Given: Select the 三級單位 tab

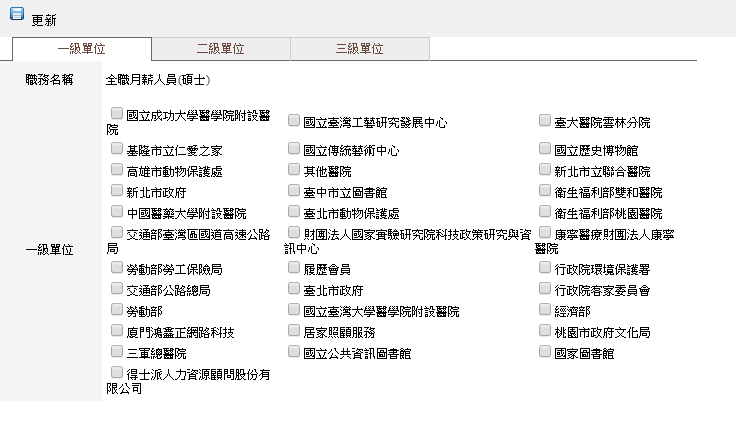Looking at the screenshot, I should tap(360, 48).
